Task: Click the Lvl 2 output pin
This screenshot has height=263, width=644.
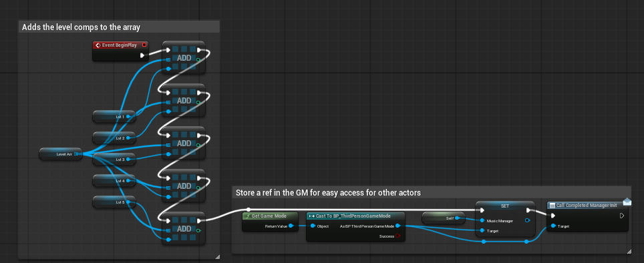Action: 128,138
